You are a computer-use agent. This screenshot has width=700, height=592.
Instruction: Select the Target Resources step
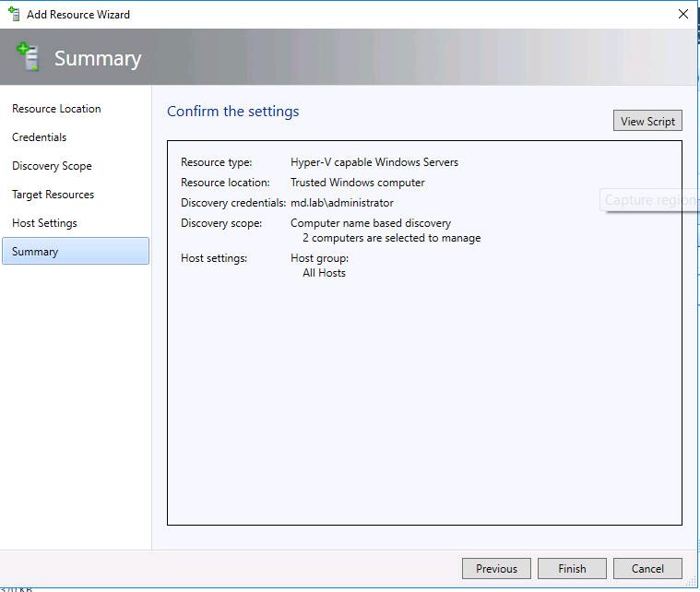click(x=53, y=195)
